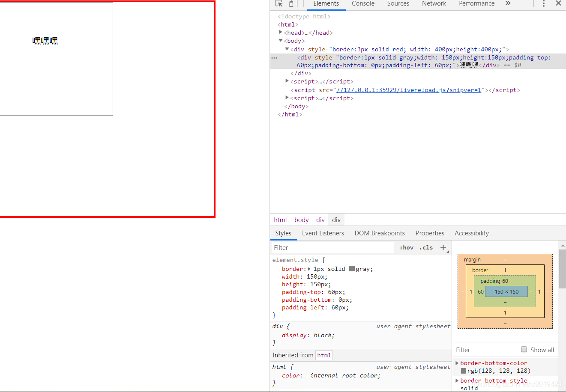Close the DevTools panel
Image resolution: width=566 pixels, height=392 pixels.
tap(558, 3)
